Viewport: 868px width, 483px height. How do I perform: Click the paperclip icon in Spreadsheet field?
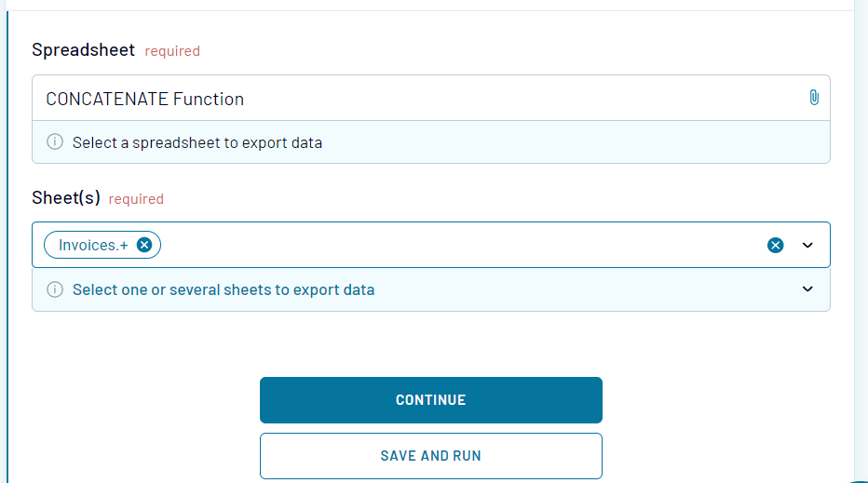(x=814, y=98)
